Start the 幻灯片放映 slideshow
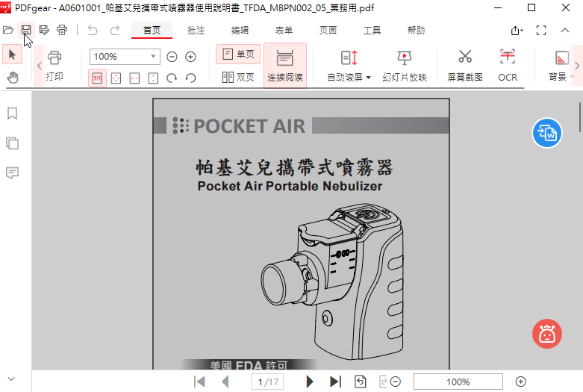This screenshot has height=392, width=583. click(405, 66)
